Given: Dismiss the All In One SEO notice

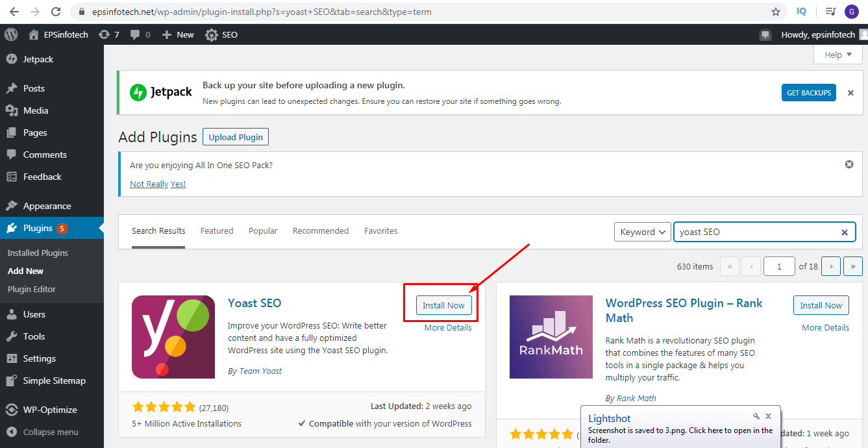Looking at the screenshot, I should (x=849, y=164).
